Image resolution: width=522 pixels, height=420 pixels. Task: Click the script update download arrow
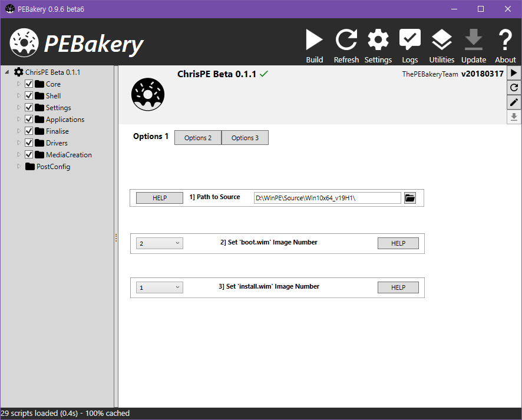pyautogui.click(x=514, y=117)
